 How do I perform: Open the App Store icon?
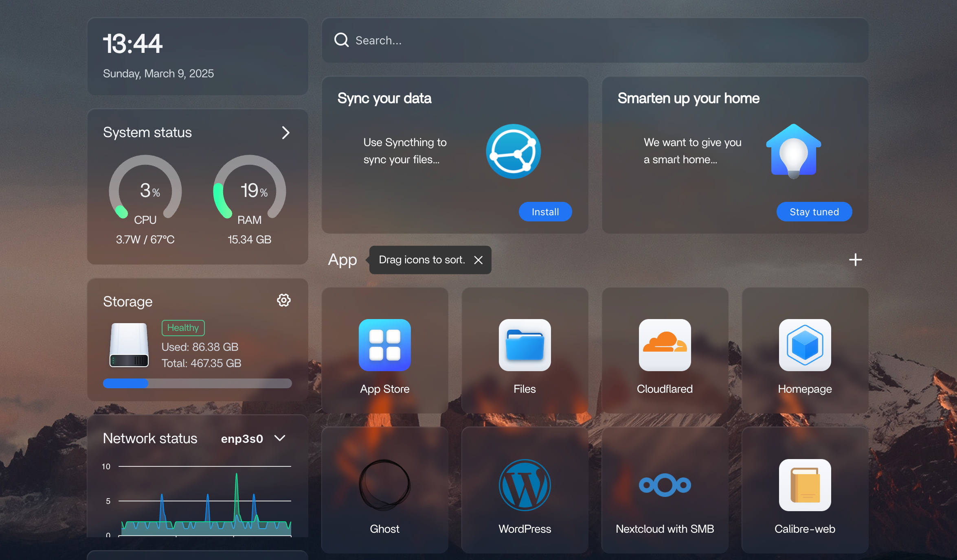tap(384, 345)
